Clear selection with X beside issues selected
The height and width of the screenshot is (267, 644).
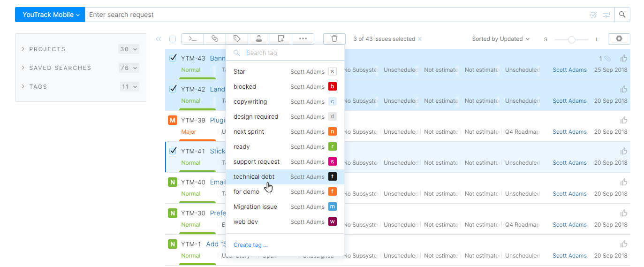pos(420,39)
